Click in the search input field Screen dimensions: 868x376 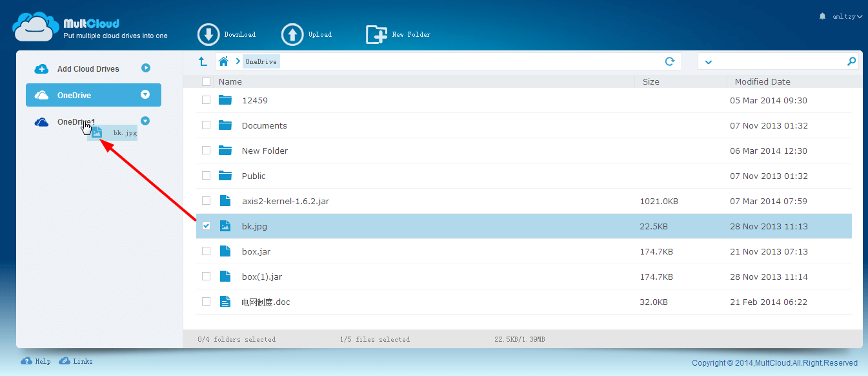tap(779, 61)
